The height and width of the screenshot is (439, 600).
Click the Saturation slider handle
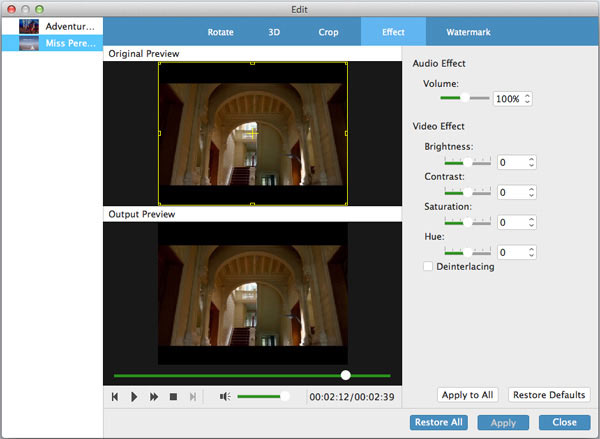click(x=467, y=222)
